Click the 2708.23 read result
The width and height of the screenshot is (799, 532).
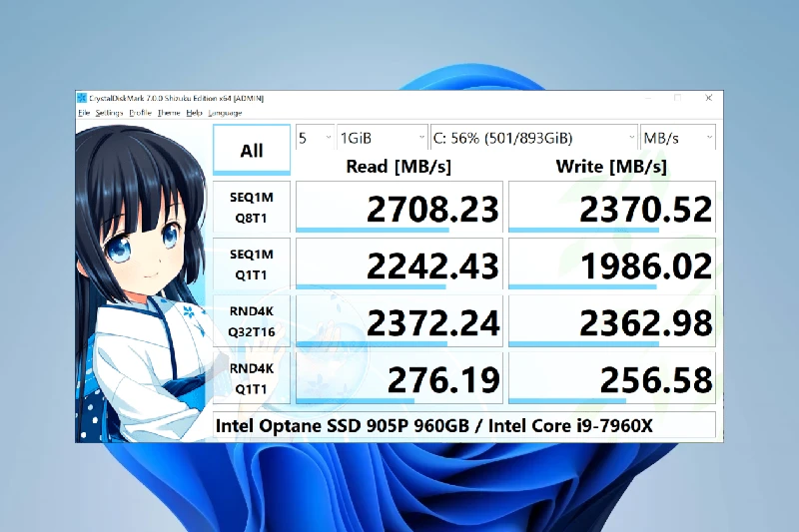tap(399, 208)
